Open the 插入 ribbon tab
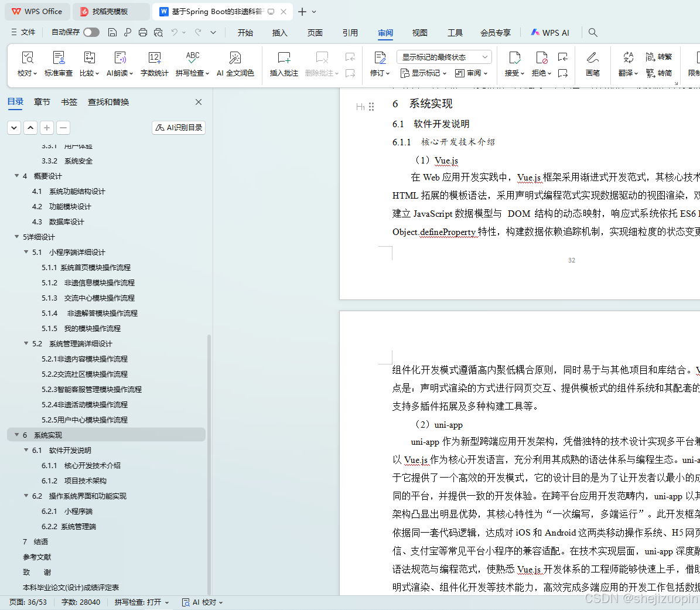Screen dimensions: 700x610 pyautogui.click(x=280, y=33)
